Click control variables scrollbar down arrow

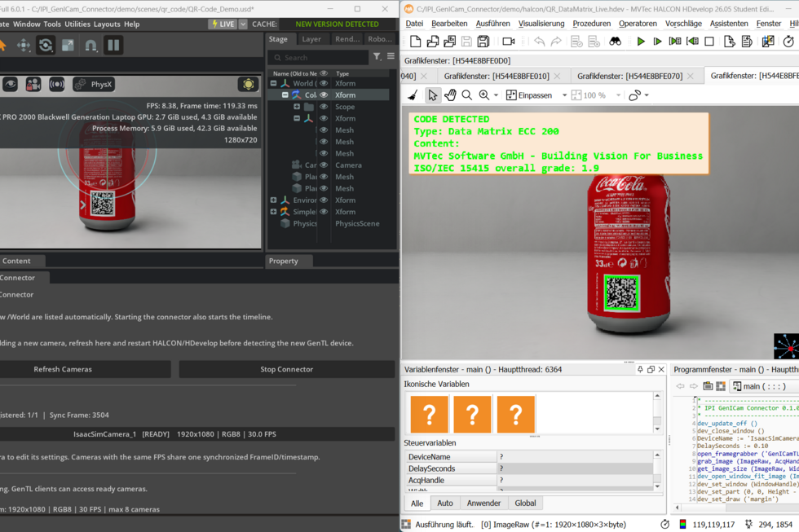tap(657, 486)
